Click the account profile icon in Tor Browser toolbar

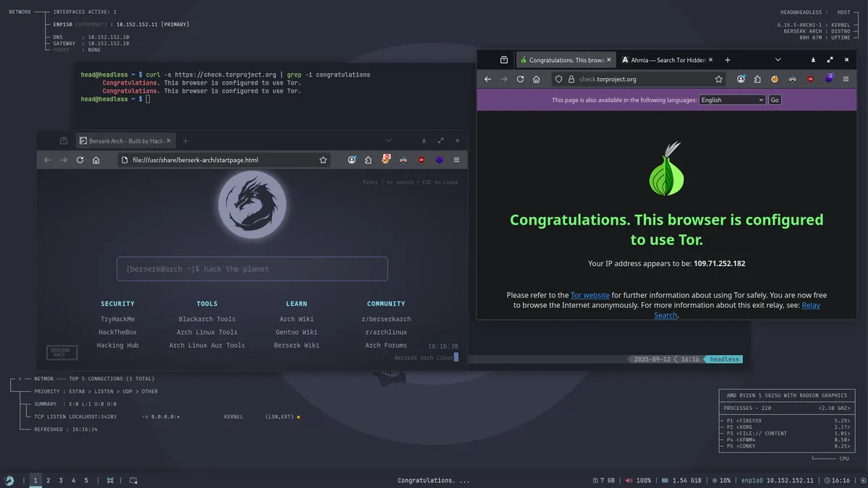point(741,79)
